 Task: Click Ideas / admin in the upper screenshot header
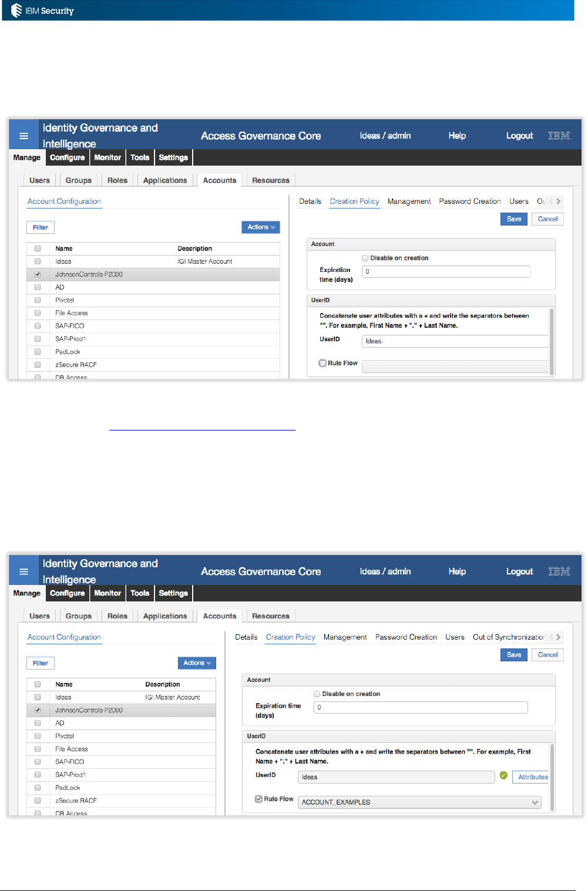point(385,136)
